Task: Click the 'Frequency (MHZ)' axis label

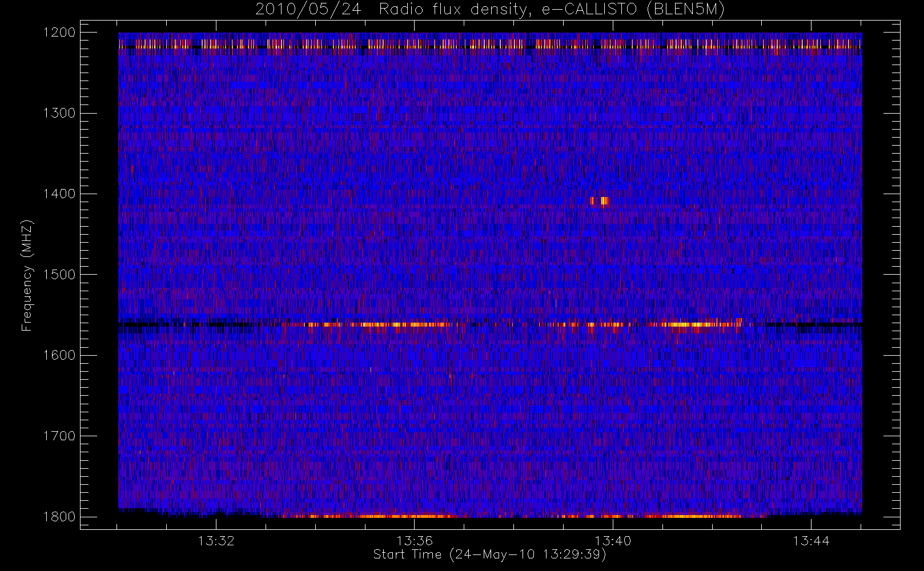Action: 27,275
